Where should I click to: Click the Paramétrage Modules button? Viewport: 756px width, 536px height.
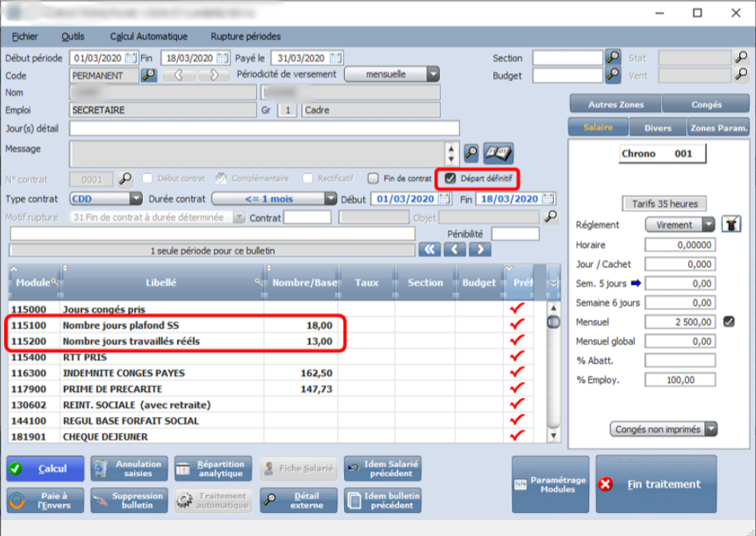point(550,484)
